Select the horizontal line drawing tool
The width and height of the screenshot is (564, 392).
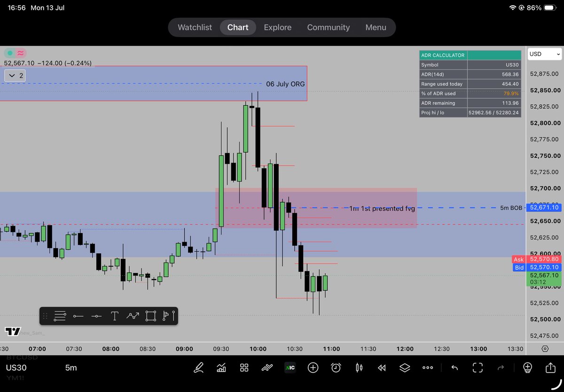pos(96,316)
